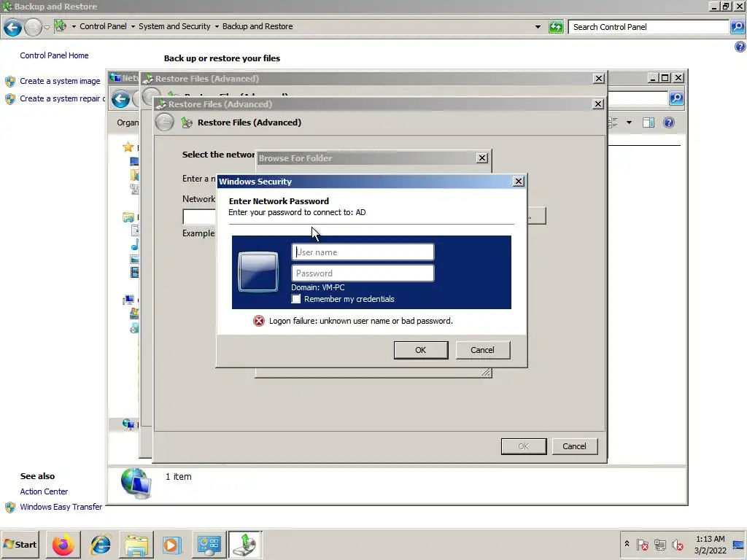The height and width of the screenshot is (560, 747).
Task: Go back in Backup and Restore window
Action: tap(13, 27)
